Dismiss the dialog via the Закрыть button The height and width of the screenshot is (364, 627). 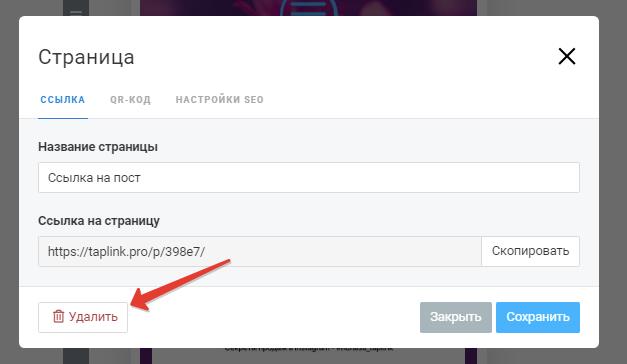pos(455,317)
